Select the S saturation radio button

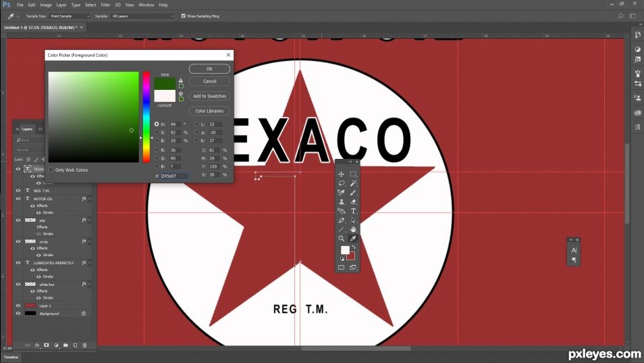click(157, 132)
